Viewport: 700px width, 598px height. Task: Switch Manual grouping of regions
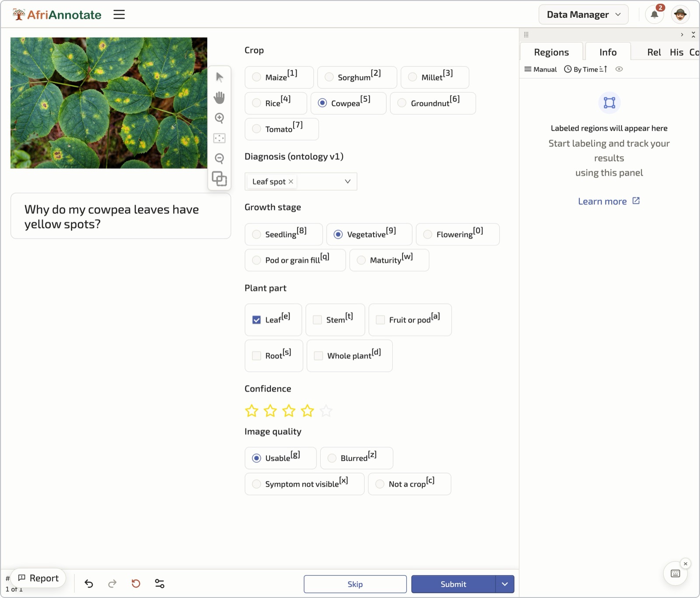[x=541, y=69]
